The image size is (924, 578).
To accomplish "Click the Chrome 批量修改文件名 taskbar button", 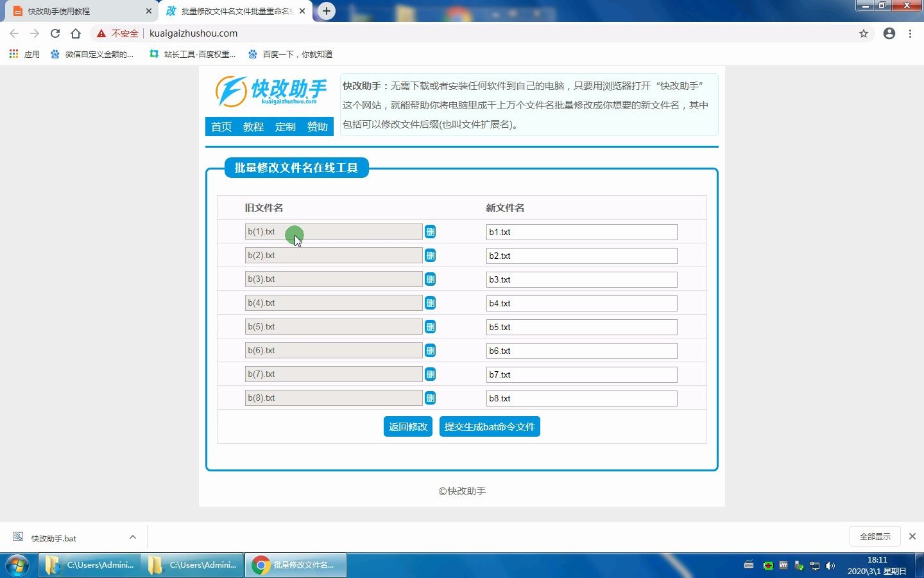I will pos(296,565).
